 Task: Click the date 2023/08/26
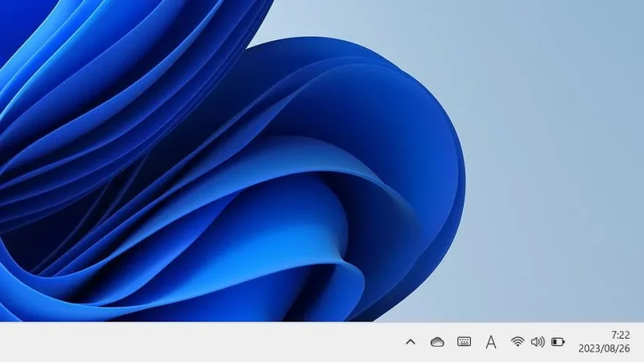[x=605, y=348]
